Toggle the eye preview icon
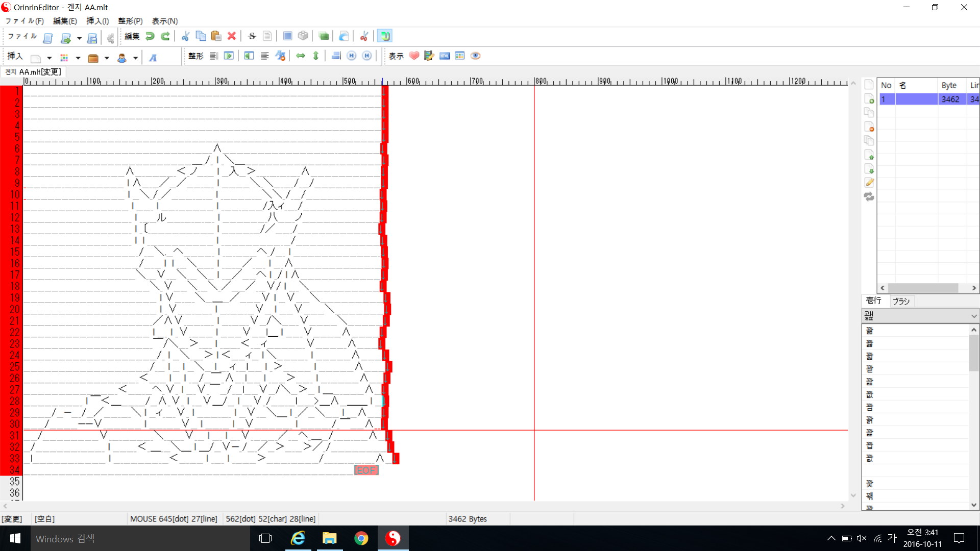 click(475, 56)
